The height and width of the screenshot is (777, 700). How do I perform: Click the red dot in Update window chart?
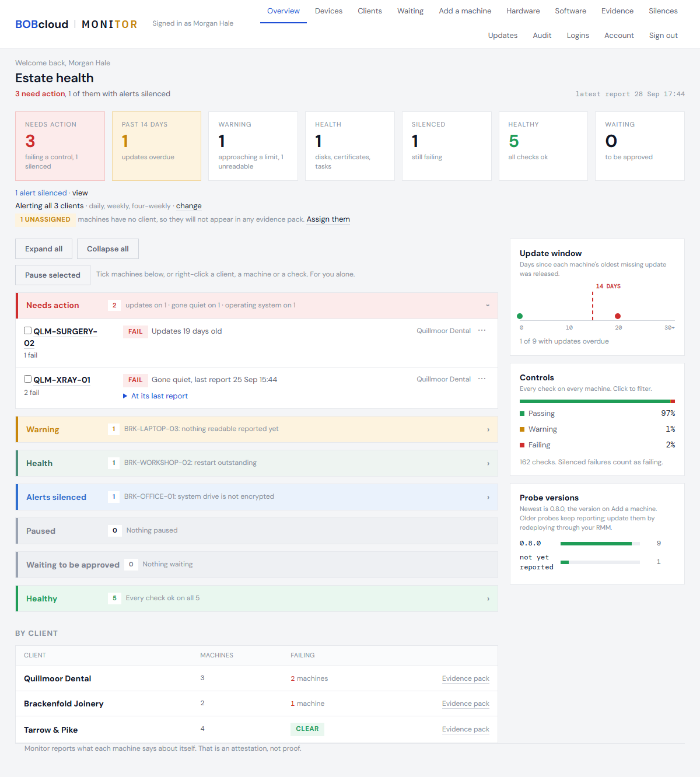[x=618, y=316]
